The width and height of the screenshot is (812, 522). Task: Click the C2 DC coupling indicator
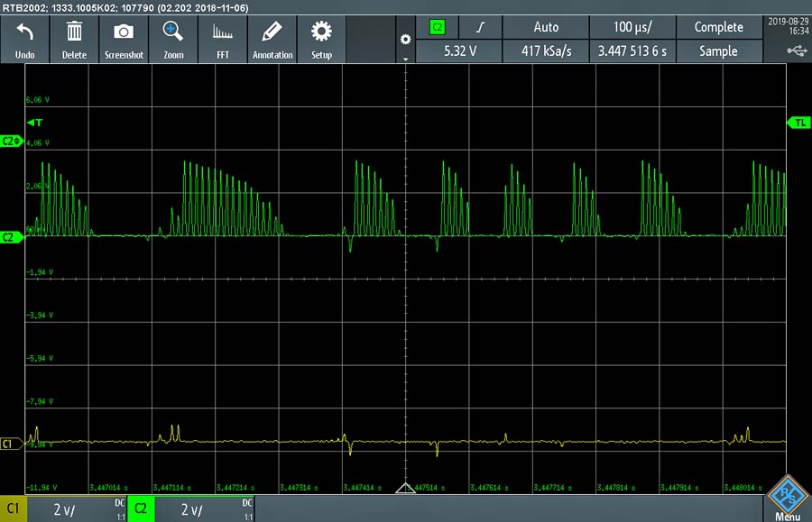point(247,503)
